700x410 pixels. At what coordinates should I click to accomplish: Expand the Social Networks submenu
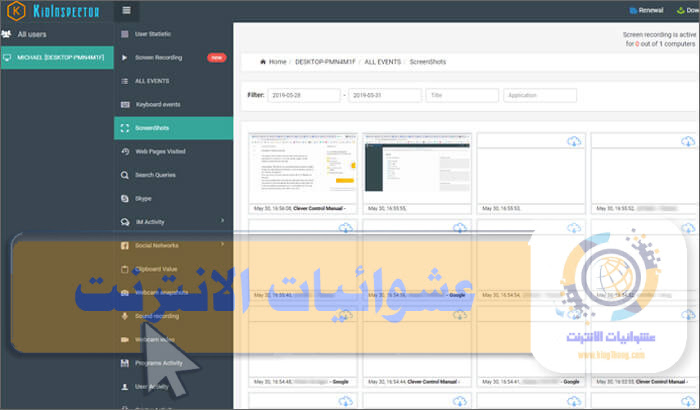point(222,245)
